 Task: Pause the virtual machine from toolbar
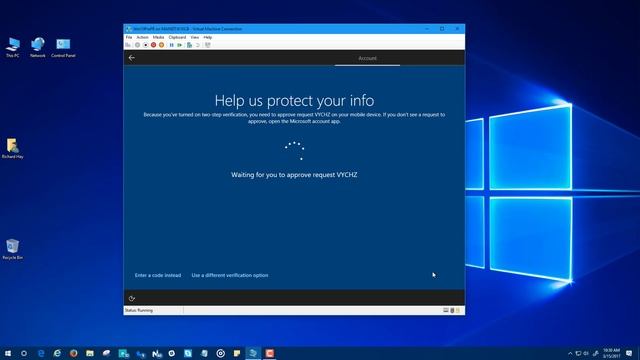171,45
